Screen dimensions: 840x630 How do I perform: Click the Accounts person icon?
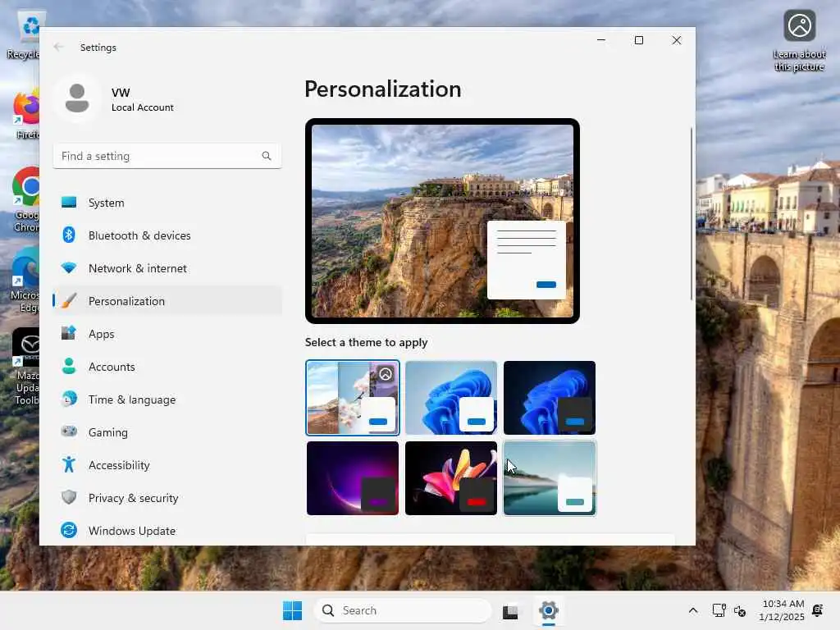pyautogui.click(x=69, y=366)
